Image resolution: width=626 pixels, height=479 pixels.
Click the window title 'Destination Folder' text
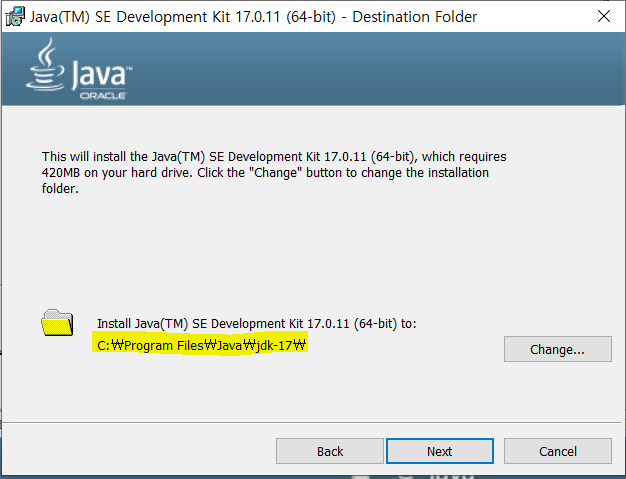pos(414,17)
